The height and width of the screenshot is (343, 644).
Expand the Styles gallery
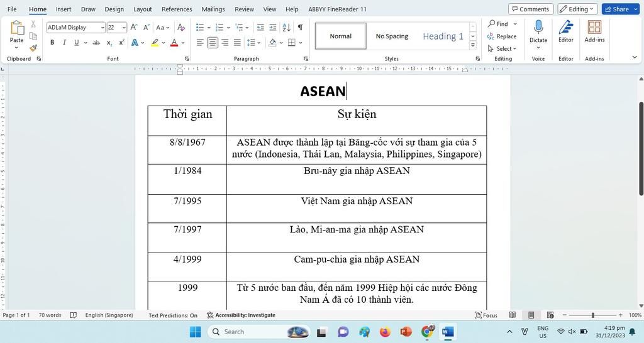[x=473, y=45]
